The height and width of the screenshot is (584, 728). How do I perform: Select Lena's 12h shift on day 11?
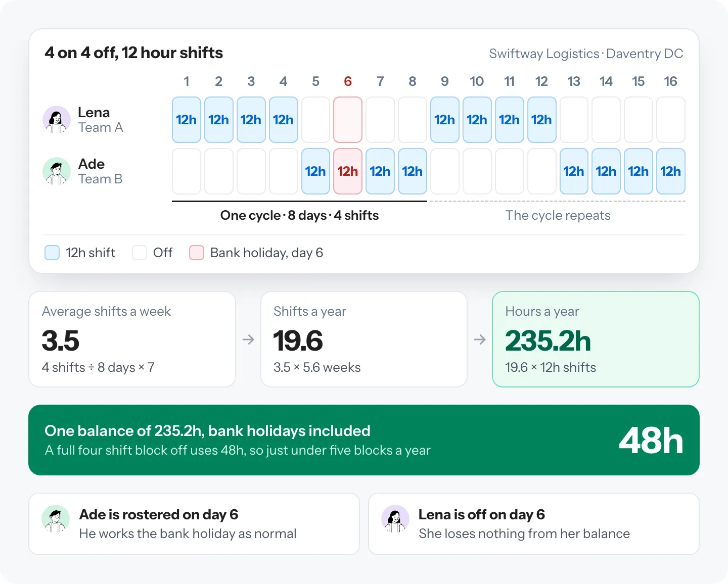click(510, 120)
